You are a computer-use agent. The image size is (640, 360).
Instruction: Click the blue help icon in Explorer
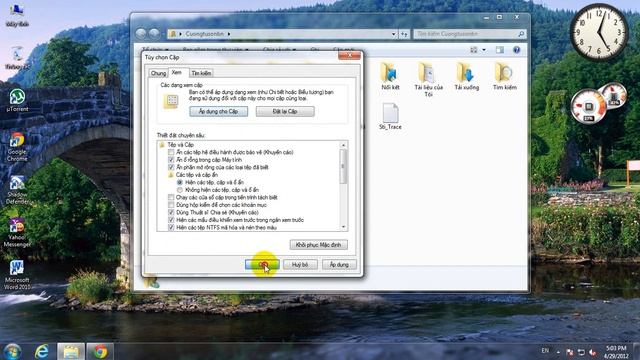coord(516,50)
